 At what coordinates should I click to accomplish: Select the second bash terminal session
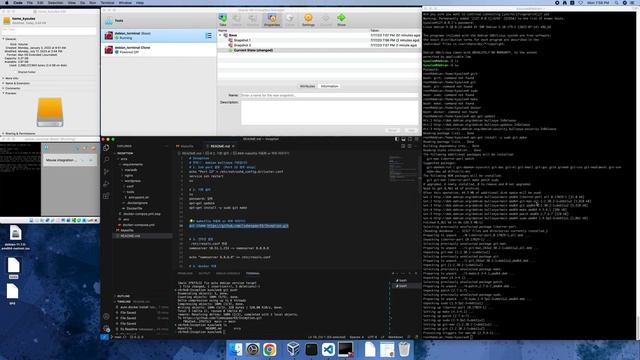[x=402, y=286]
